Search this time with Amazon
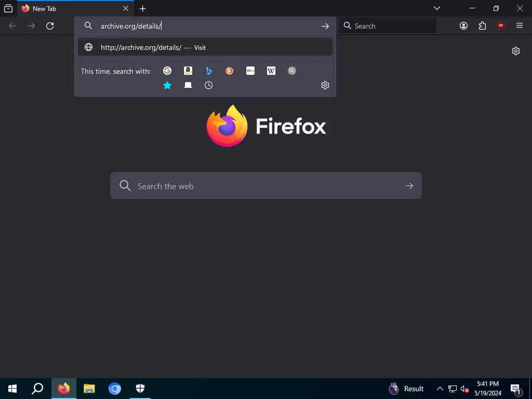This screenshot has height=399, width=532. pyautogui.click(x=188, y=71)
